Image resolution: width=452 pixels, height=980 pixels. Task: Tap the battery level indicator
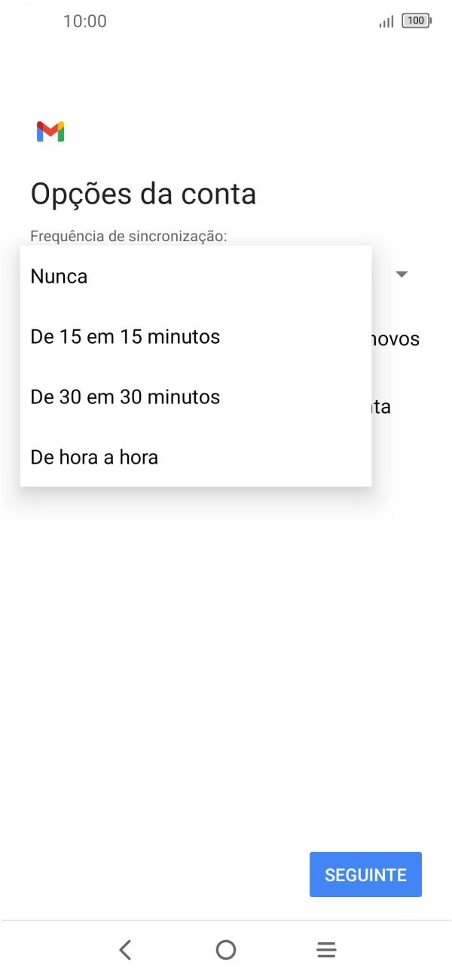(415, 21)
